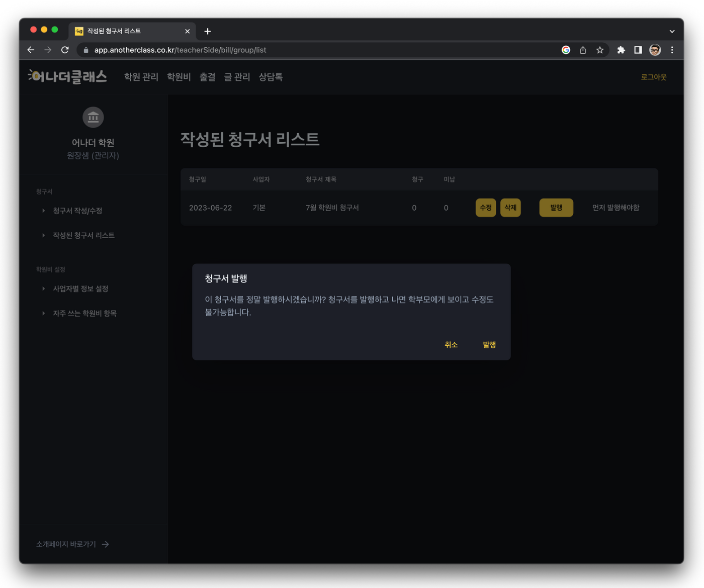Open the Chrome three-dot menu

[x=672, y=50]
